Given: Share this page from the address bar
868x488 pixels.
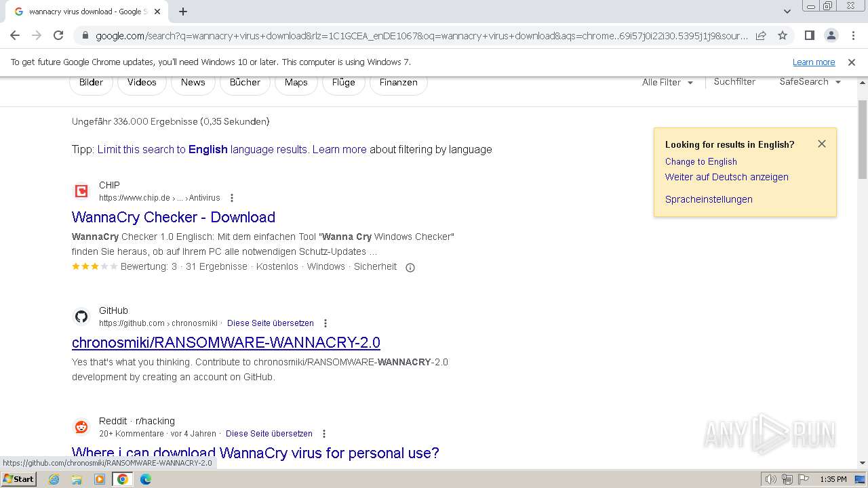Looking at the screenshot, I should click(x=761, y=35).
